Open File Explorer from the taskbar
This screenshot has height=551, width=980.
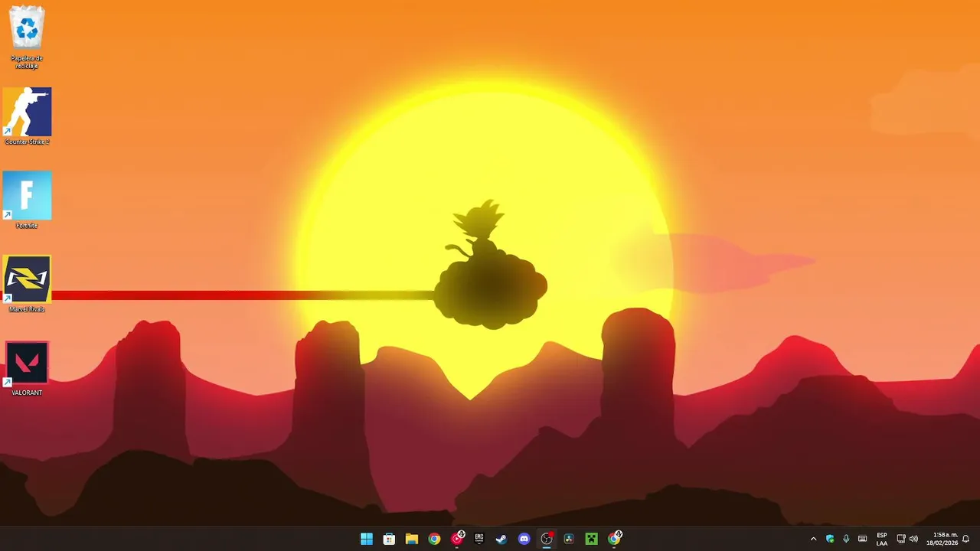pyautogui.click(x=411, y=539)
